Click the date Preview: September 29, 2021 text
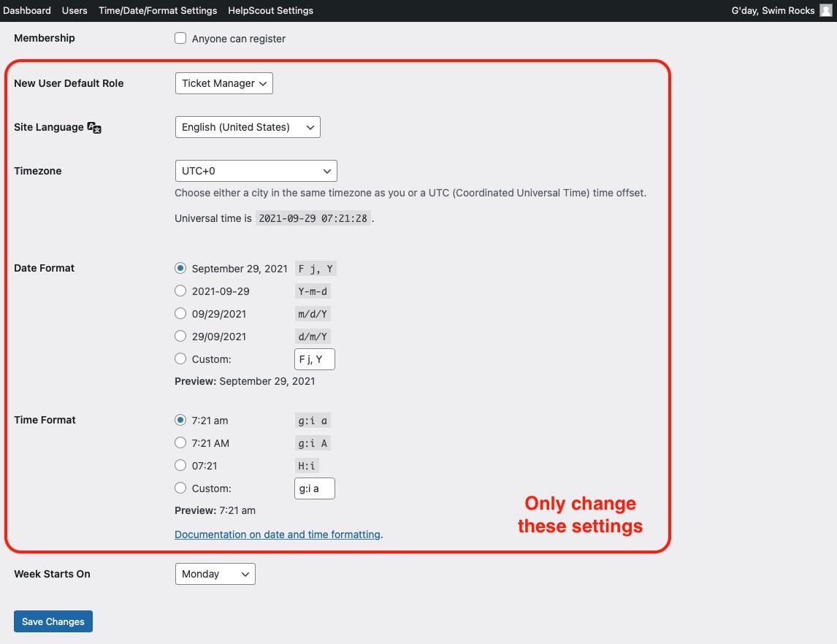Screen dimensions: 837x644 (245, 381)
